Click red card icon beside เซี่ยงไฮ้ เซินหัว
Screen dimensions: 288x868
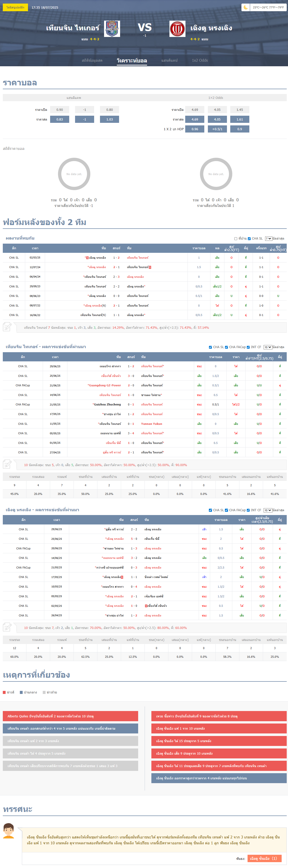[x=146, y=606]
